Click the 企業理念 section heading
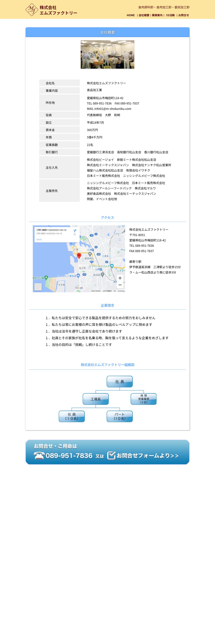Viewport: 215px width, 644px height. pos(107,305)
